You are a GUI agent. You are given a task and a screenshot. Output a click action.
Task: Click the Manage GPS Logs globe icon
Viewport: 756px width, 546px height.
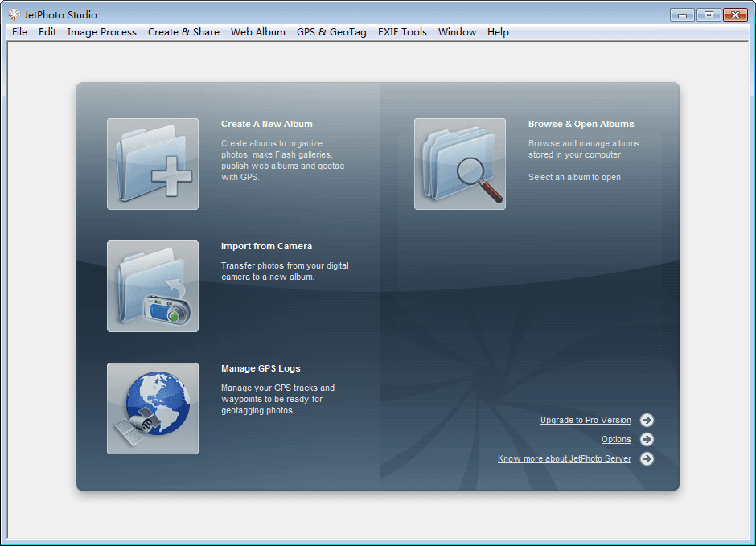(153, 408)
